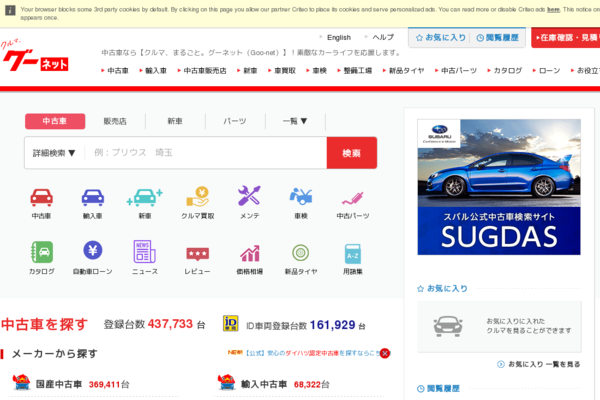The image size is (600, 400).
Task: Click the 在庫確認・見積 red button
Action: tap(565, 38)
